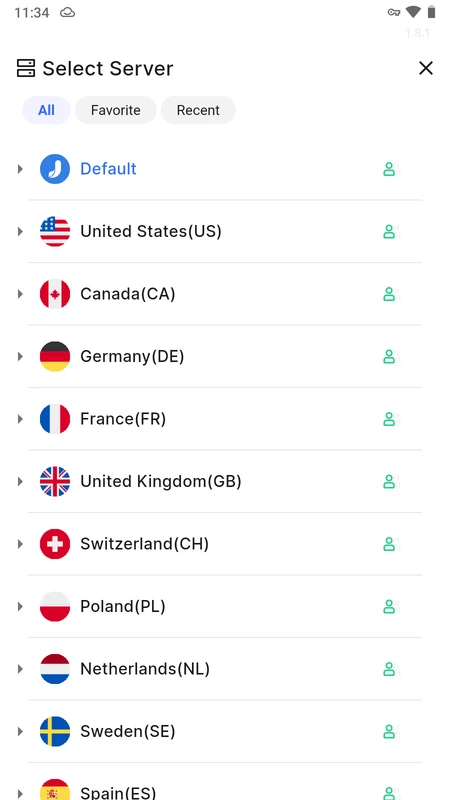Tap the United States flag icon
Screen dimensions: 450x800
(55, 232)
